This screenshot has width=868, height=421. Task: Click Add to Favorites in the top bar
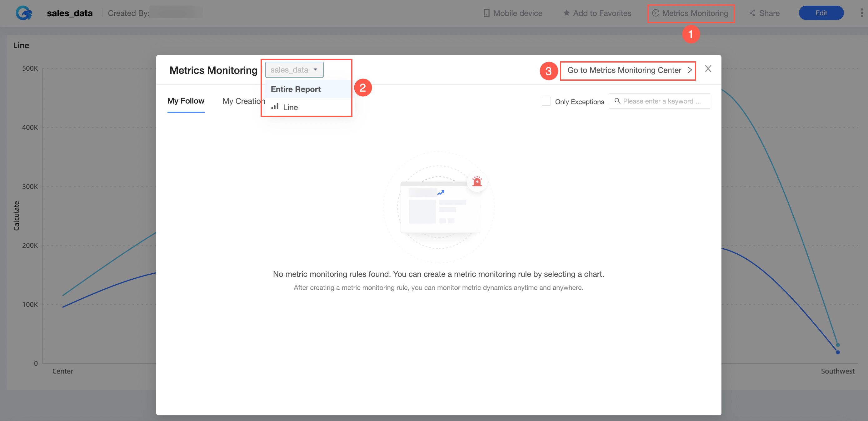click(602, 13)
